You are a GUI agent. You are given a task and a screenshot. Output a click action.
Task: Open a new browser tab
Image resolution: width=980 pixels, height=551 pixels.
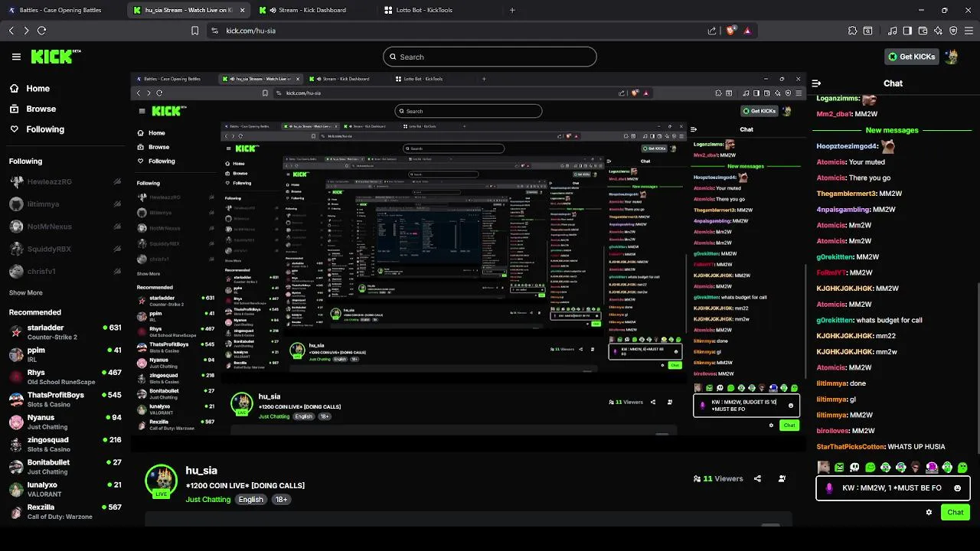512,10
